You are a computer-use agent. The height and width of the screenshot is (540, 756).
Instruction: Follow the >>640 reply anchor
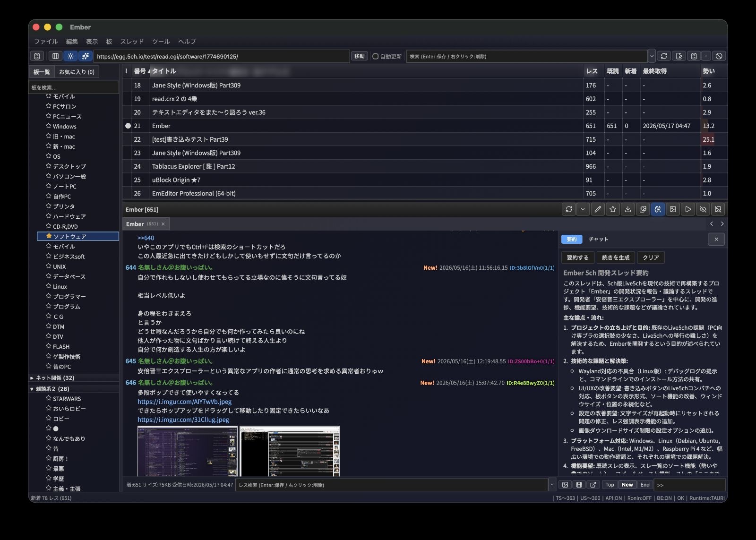pyautogui.click(x=146, y=238)
